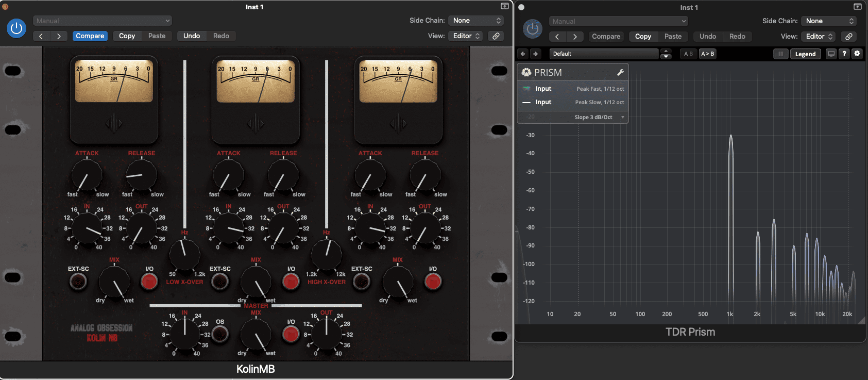Pause the Prism analyzer display
The width and height of the screenshot is (868, 380).
click(x=780, y=54)
